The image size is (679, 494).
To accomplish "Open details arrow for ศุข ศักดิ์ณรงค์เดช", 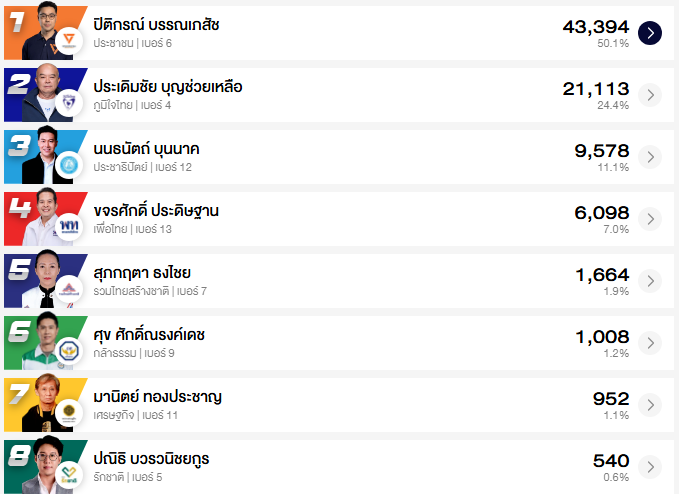I will pos(650,343).
